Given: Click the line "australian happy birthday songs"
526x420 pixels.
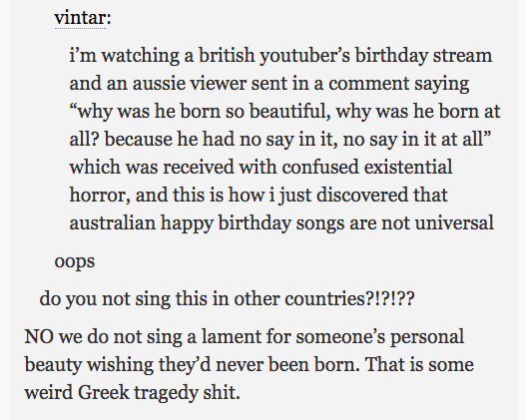Looking at the screenshot, I should [x=281, y=223].
